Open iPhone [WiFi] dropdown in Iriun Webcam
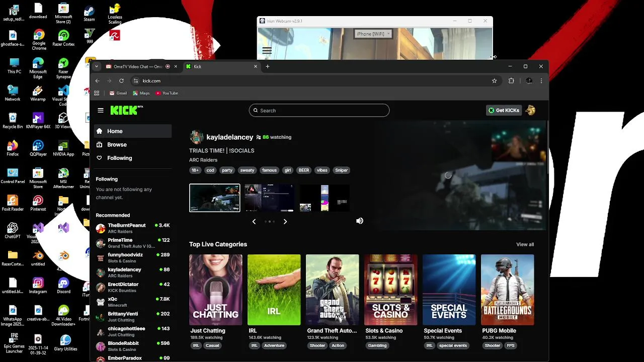Viewport: 644px width, 362px height. tap(373, 34)
